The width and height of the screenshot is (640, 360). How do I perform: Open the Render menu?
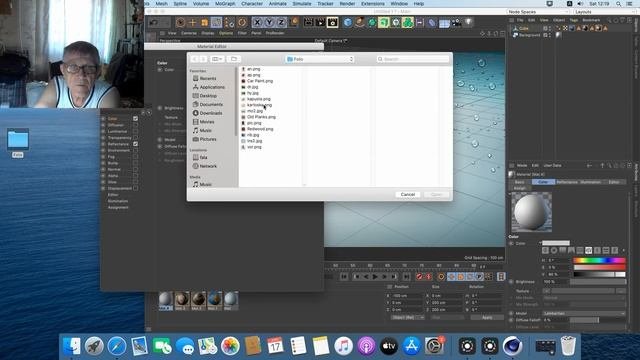point(347,4)
